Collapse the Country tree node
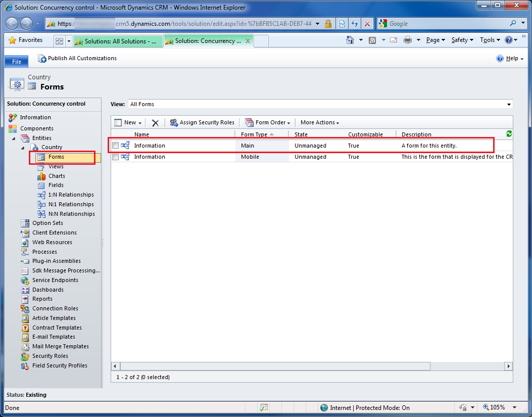This screenshot has height=417, width=532. 23,148
